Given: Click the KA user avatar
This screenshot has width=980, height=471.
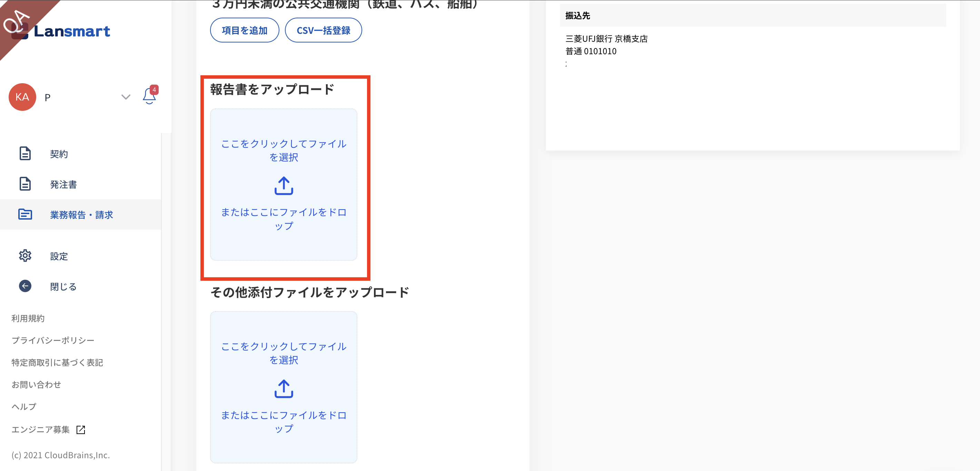Looking at the screenshot, I should [22, 97].
